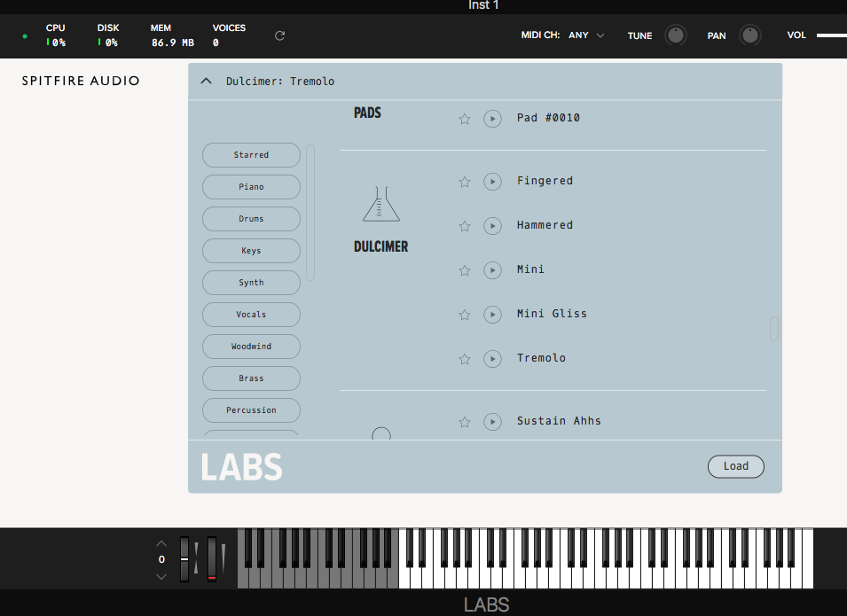Filter presets by Keys category
Viewport: 847px width, 616px height.
[251, 251]
